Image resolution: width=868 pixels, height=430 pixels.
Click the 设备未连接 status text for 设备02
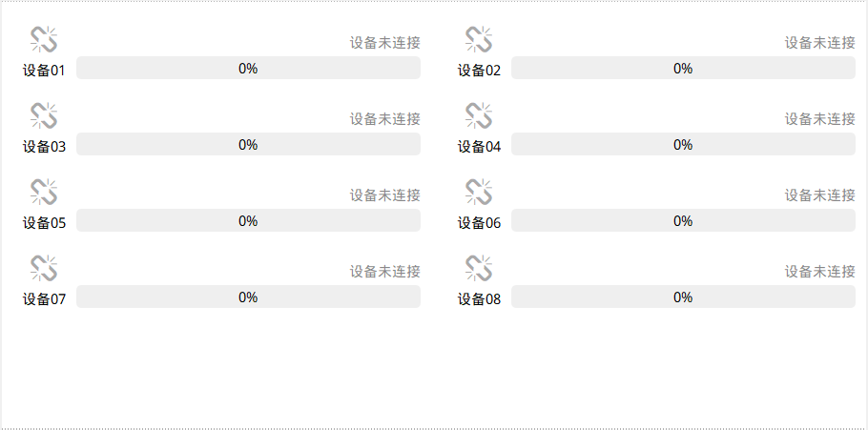pos(819,43)
